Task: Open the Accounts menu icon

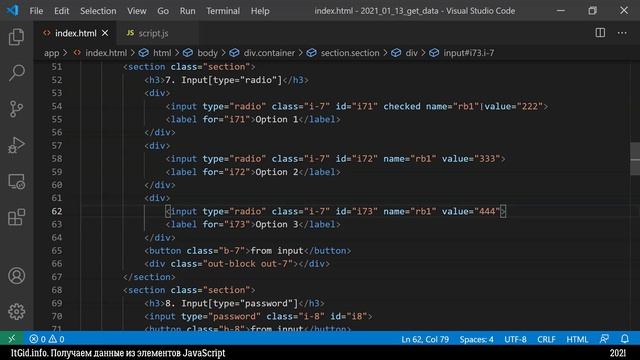Action: [x=16, y=276]
